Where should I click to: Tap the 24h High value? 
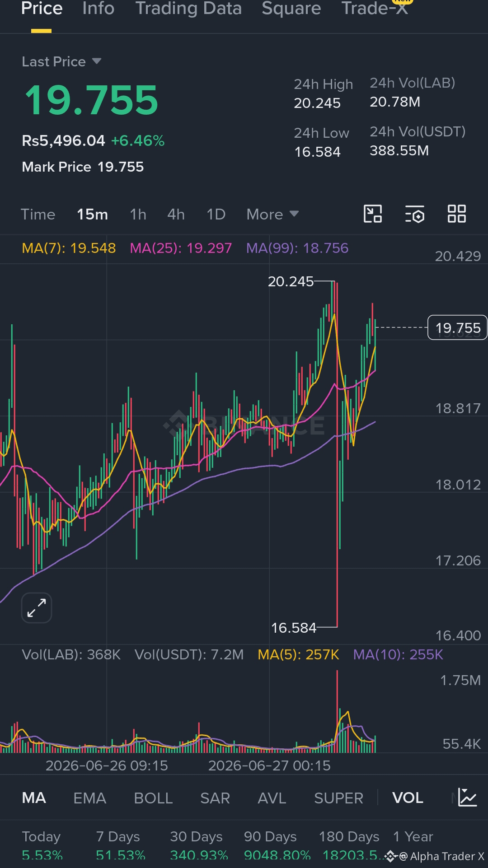pyautogui.click(x=317, y=103)
